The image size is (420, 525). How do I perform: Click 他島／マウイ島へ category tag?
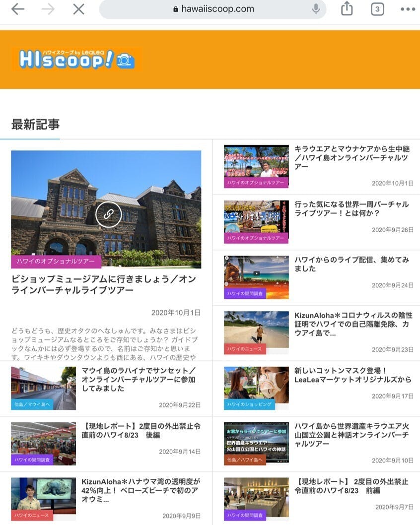click(x=32, y=404)
